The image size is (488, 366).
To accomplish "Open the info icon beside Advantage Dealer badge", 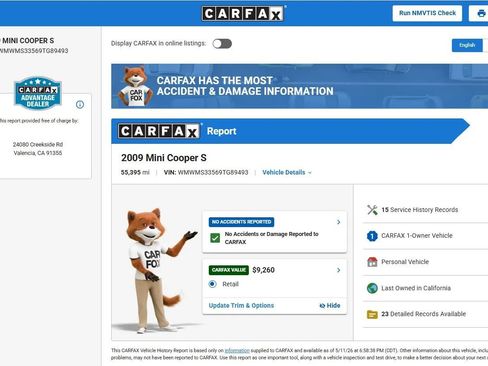I will [x=80, y=105].
